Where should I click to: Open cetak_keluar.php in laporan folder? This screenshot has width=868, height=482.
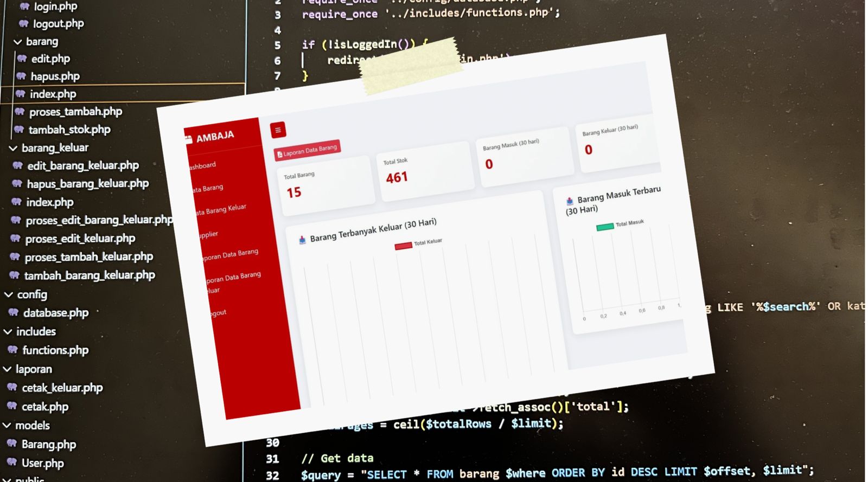pyautogui.click(x=62, y=388)
